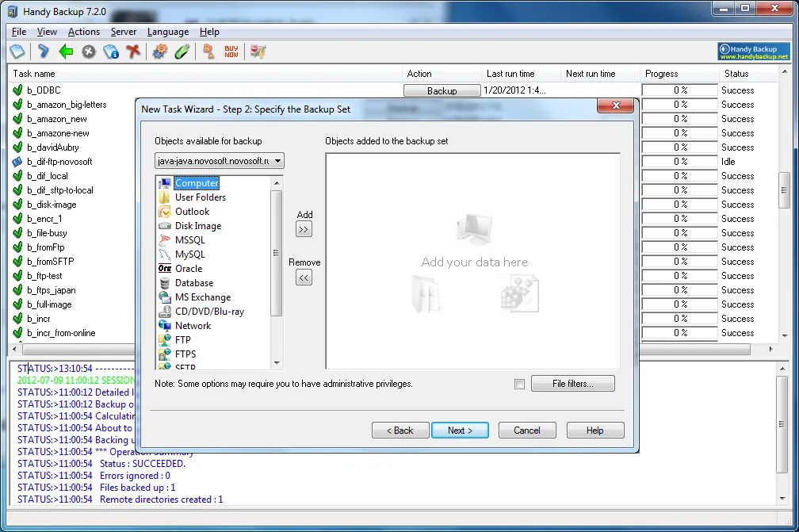Click the red X Delete task icon
799x532 pixels.
click(133, 51)
